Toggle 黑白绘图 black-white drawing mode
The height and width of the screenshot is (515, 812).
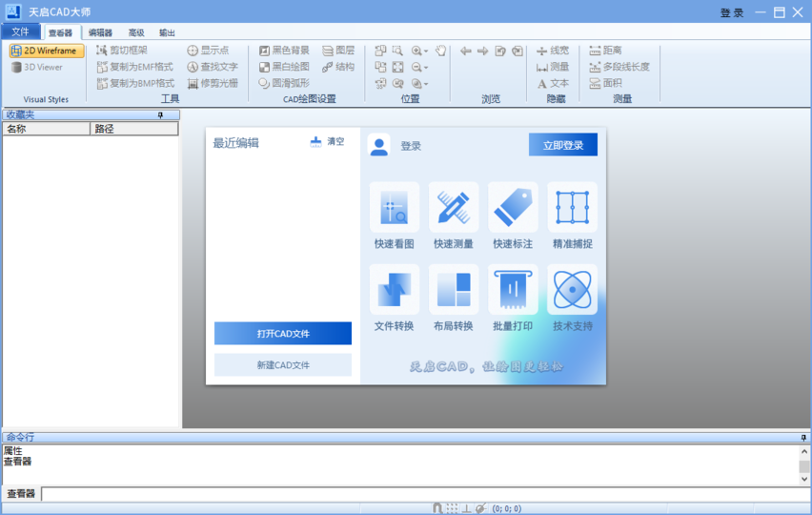point(284,67)
